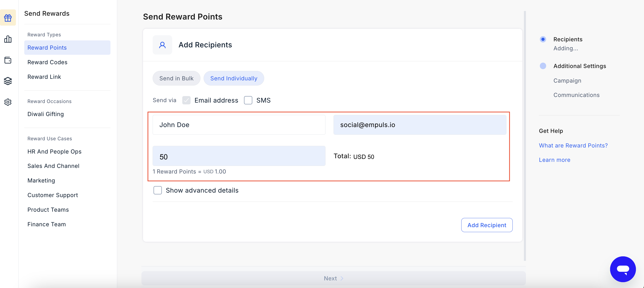Click the Add Recipient button

tap(486, 225)
